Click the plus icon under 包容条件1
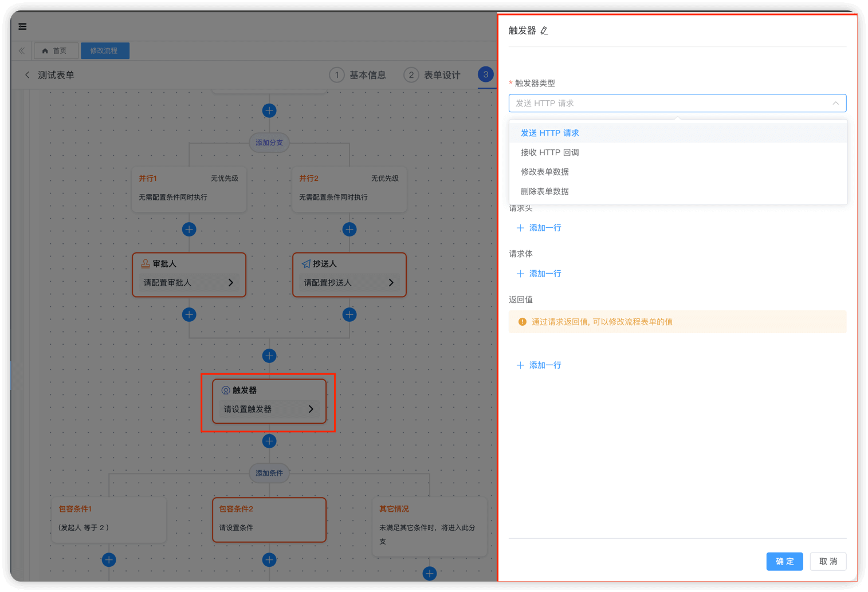The image size is (868, 592). coord(109,559)
